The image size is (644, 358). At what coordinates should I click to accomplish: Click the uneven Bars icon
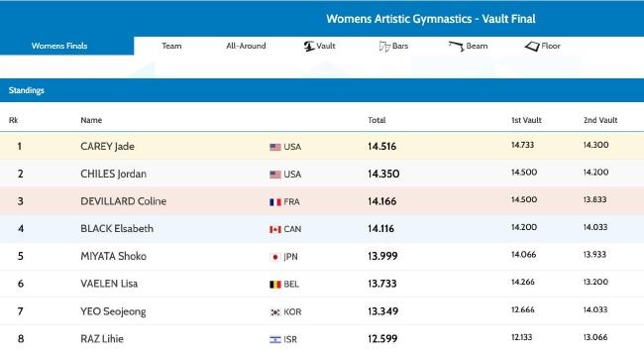click(x=384, y=47)
